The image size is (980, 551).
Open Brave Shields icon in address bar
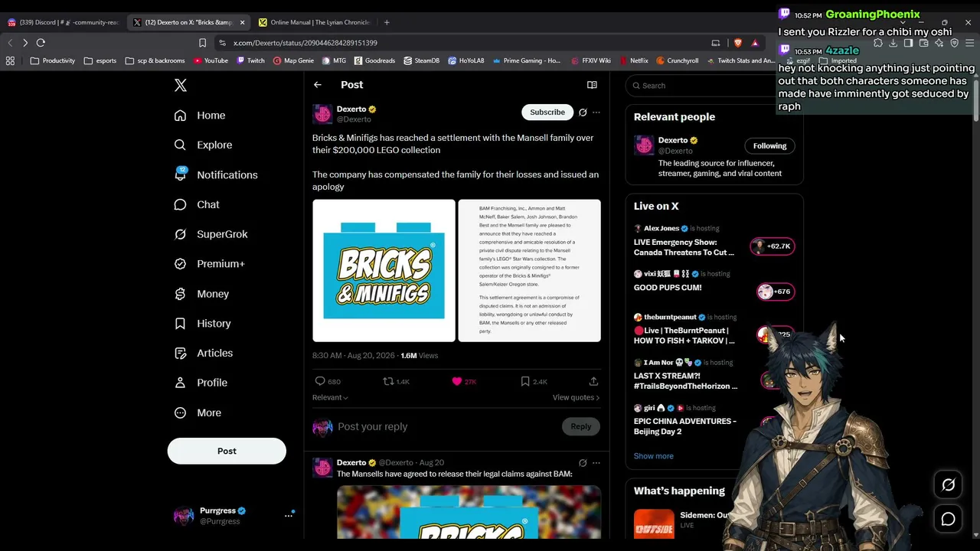(738, 43)
